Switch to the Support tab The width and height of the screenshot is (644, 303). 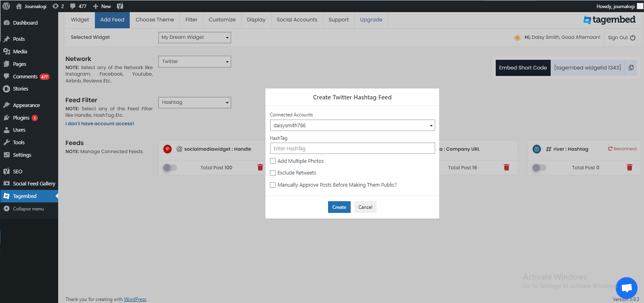point(339,20)
